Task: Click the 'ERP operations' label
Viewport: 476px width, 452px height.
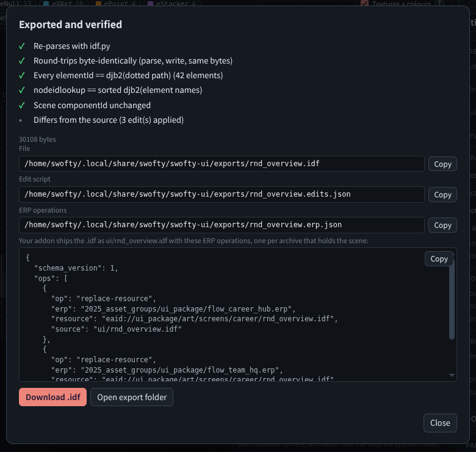Action: click(43, 210)
